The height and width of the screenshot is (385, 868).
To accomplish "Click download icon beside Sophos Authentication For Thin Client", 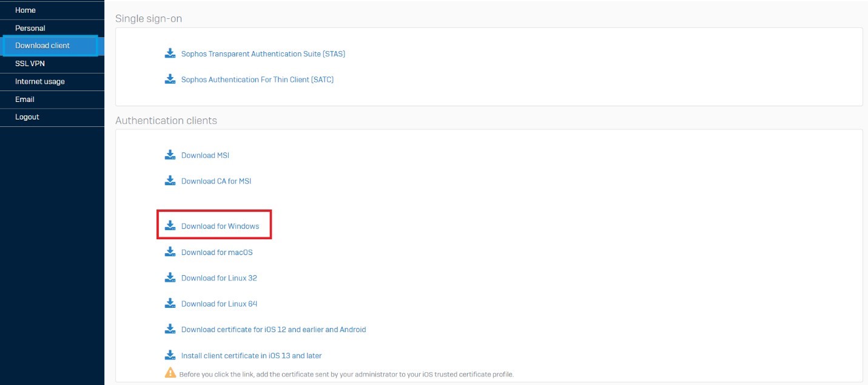I will (x=170, y=79).
